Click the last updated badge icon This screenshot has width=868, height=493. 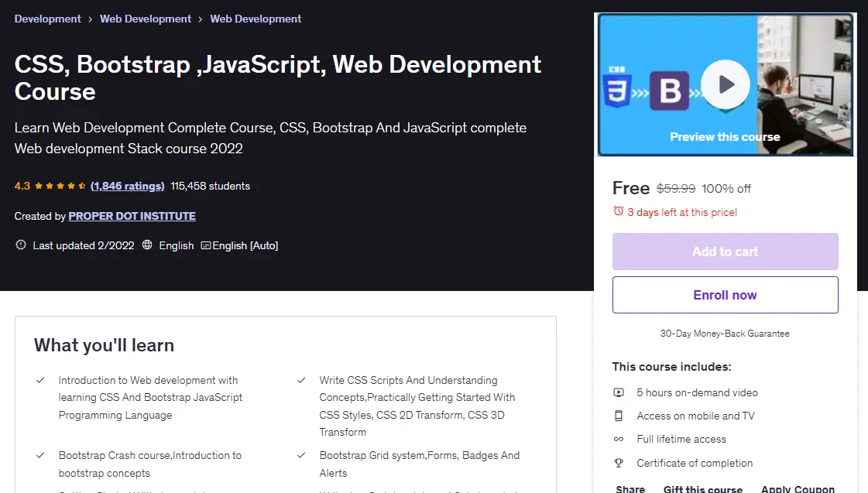coord(20,245)
